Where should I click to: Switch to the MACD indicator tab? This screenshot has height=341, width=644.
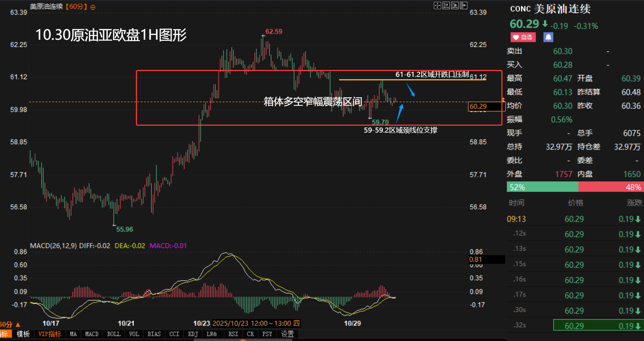(92, 334)
